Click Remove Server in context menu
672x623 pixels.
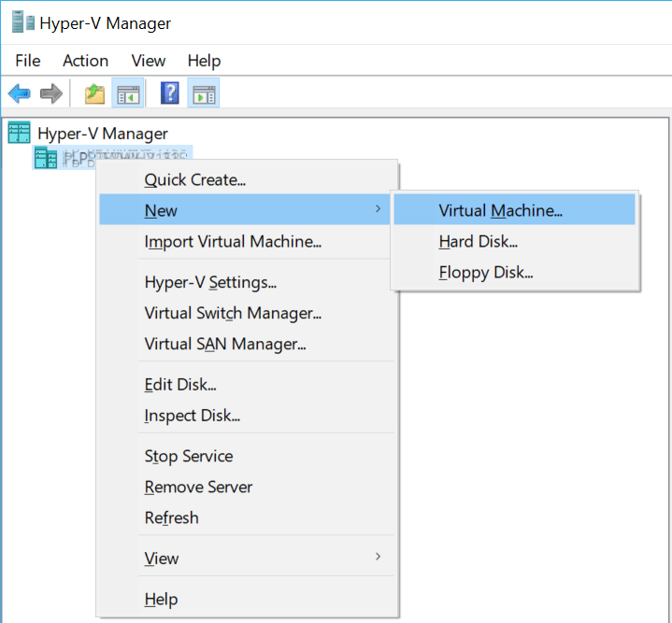pyautogui.click(x=245, y=487)
